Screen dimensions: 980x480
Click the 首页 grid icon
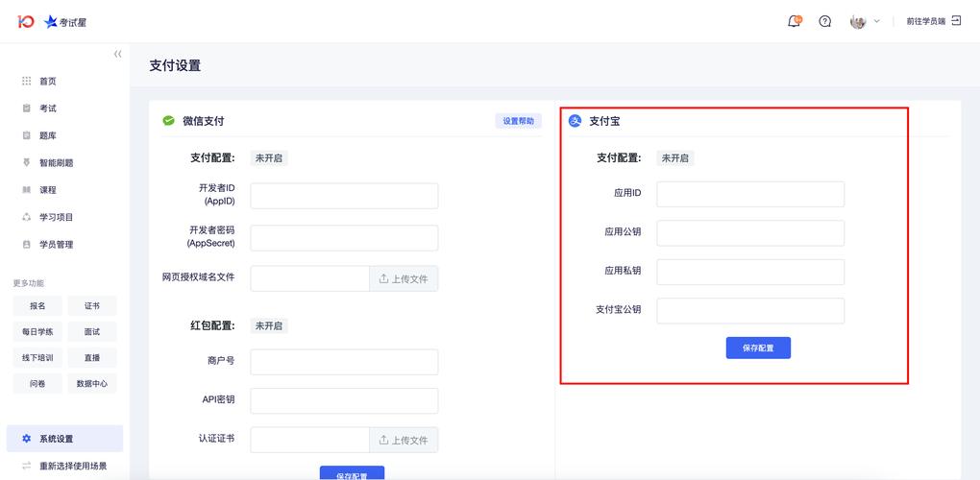(x=26, y=82)
